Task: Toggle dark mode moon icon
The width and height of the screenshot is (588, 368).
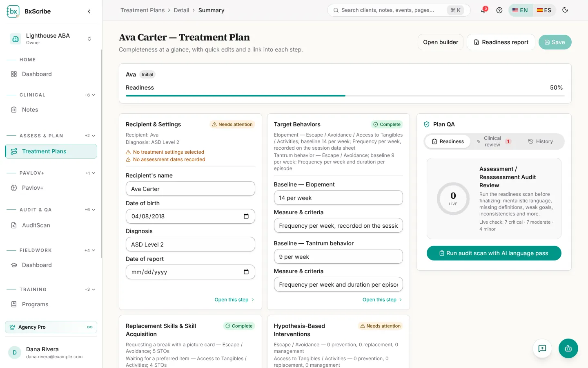Action: (565, 10)
